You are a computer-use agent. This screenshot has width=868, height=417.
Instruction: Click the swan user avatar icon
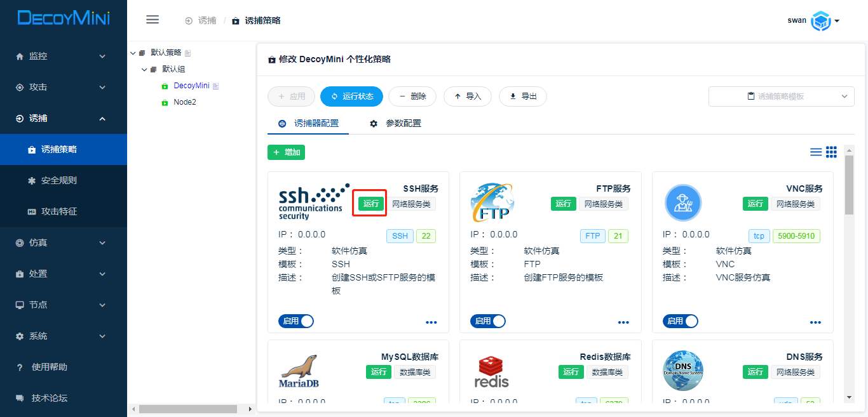click(x=821, y=21)
